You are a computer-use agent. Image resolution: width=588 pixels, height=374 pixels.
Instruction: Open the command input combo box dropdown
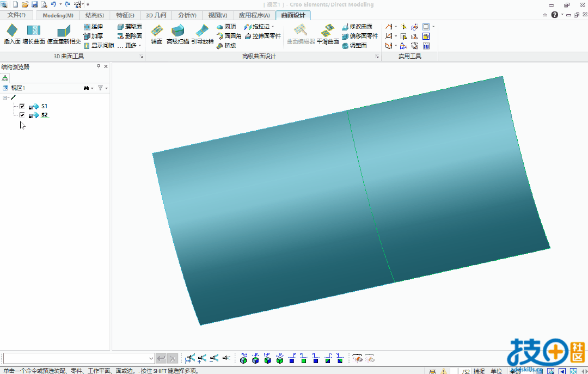151,359
